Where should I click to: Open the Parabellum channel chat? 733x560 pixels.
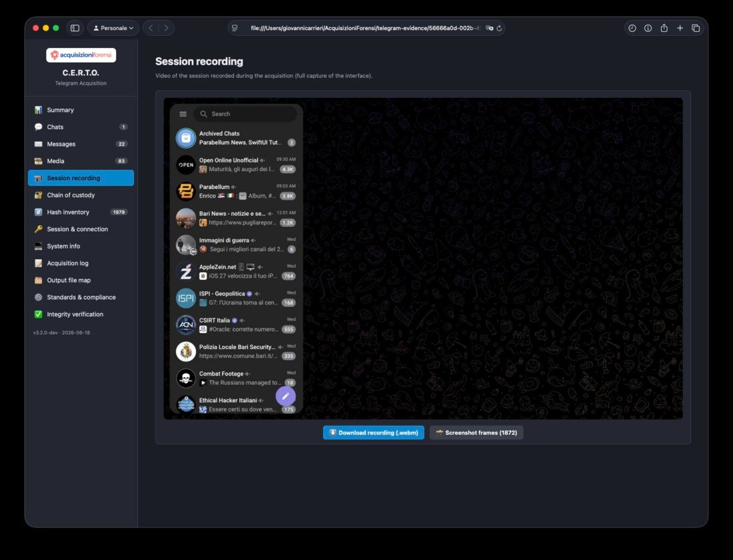click(x=236, y=191)
